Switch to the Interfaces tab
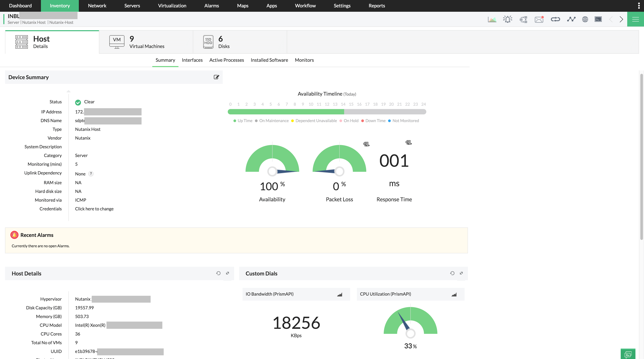 [192, 60]
